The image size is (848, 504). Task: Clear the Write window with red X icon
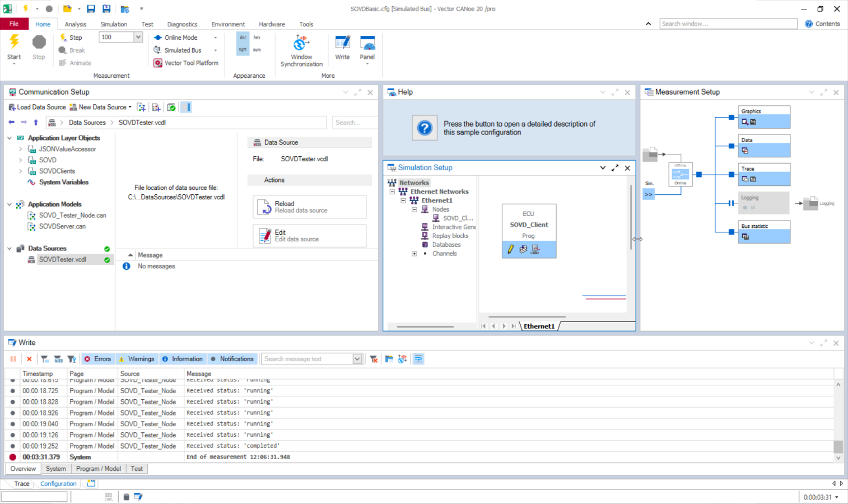pos(29,359)
